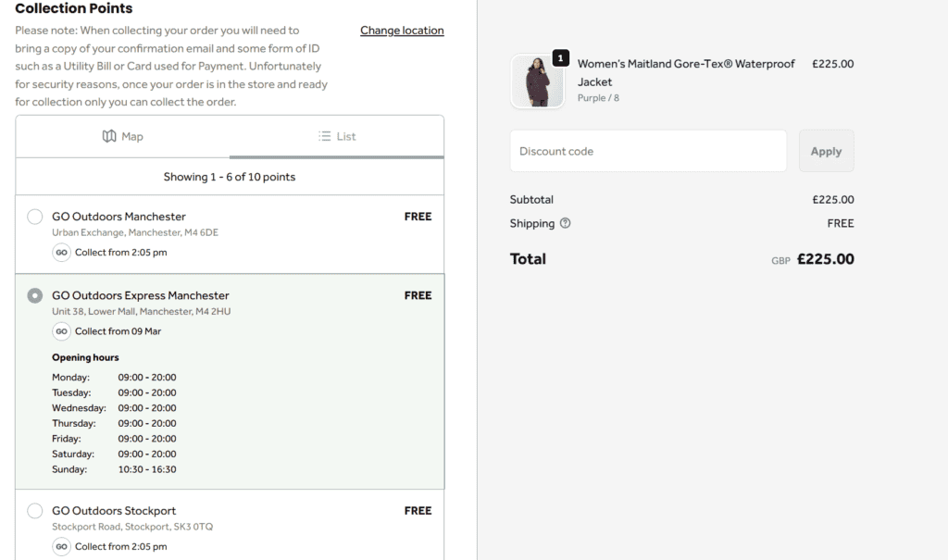Select GO Outdoors Manchester radio button
The image size is (948, 560).
(35, 217)
